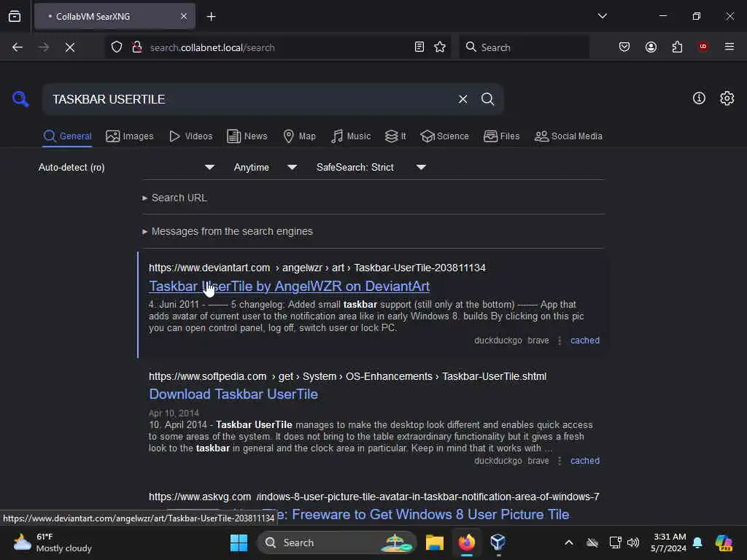The height and width of the screenshot is (560, 747).
Task: Open the weather widget showing 61°F
Action: tap(53, 542)
